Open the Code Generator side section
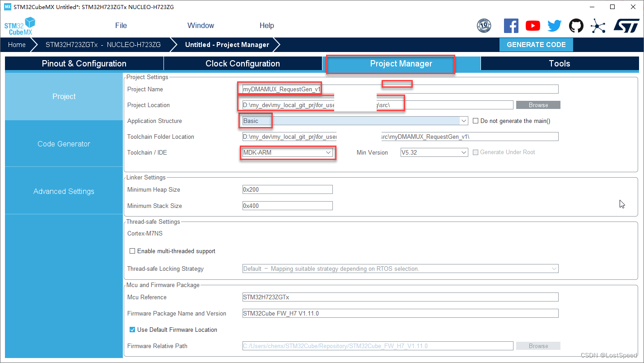 [x=64, y=144]
